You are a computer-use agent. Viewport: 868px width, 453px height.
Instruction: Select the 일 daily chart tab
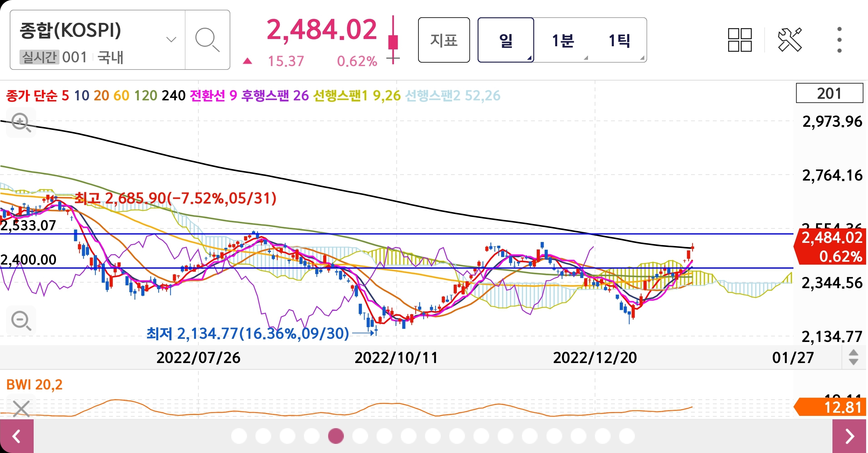pos(506,41)
